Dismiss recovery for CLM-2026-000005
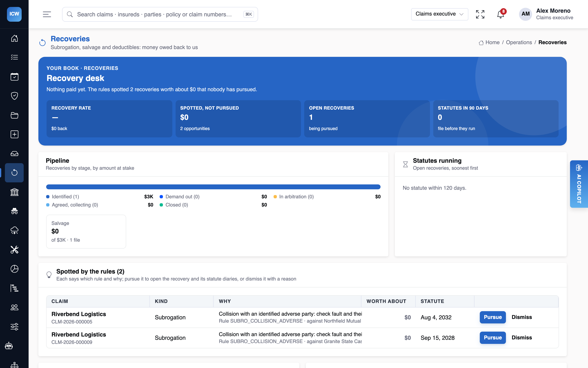 pos(522,317)
